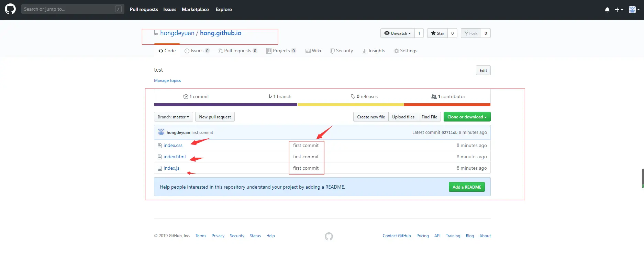
Task: Edit the repository description
Action: [483, 70]
